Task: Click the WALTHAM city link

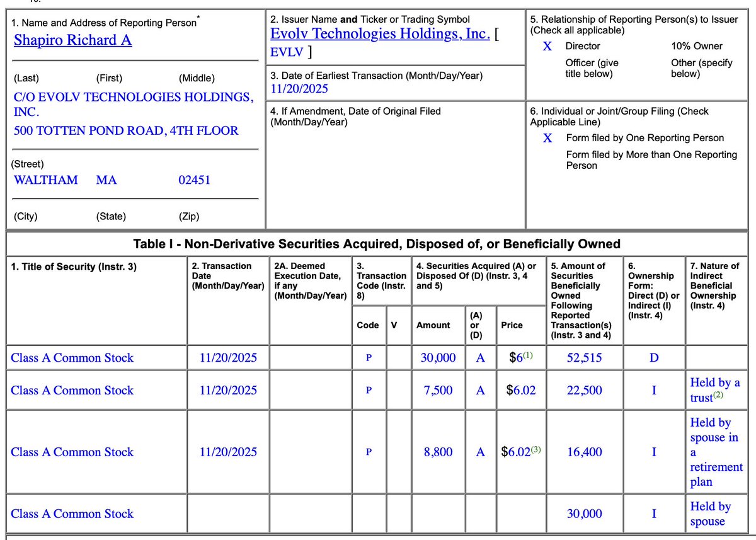Action: [x=46, y=180]
